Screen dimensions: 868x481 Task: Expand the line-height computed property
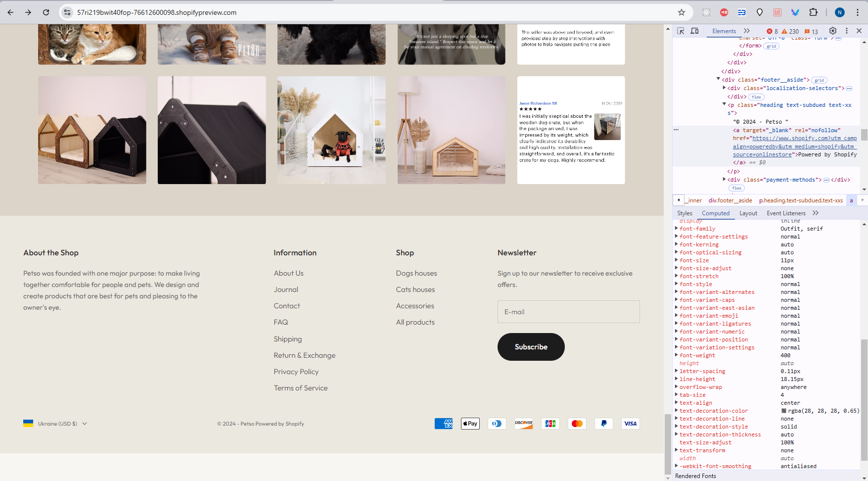[x=677, y=379]
